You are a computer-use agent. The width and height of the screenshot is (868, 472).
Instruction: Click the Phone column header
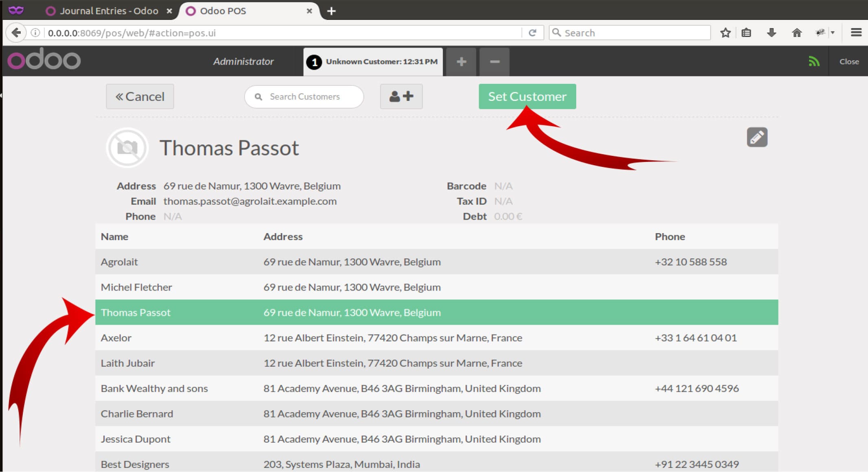pyautogui.click(x=670, y=236)
